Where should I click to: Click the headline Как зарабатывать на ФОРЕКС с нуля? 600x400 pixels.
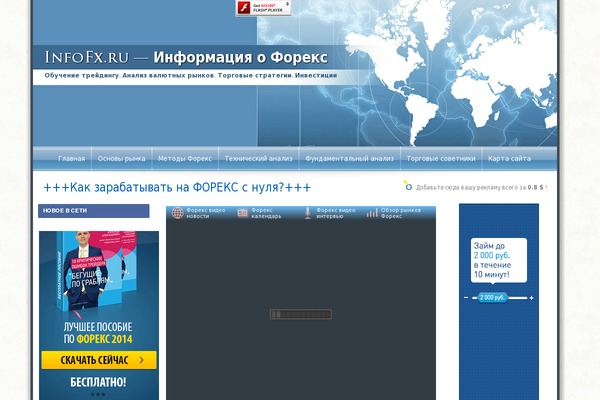coord(177,188)
